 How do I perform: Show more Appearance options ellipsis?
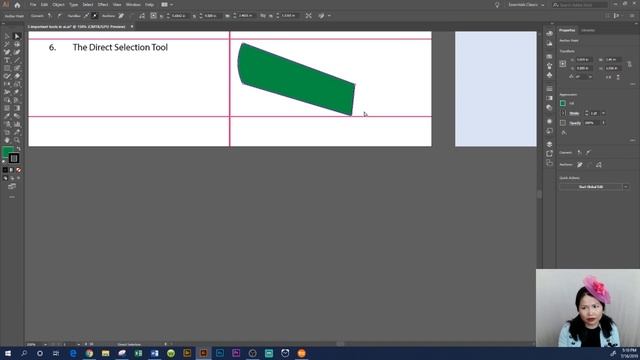pos(633,140)
